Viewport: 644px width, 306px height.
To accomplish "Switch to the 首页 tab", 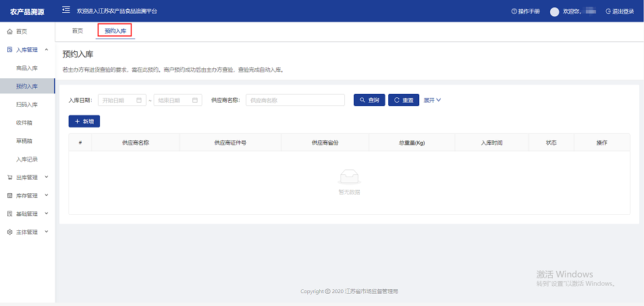I will (78, 30).
